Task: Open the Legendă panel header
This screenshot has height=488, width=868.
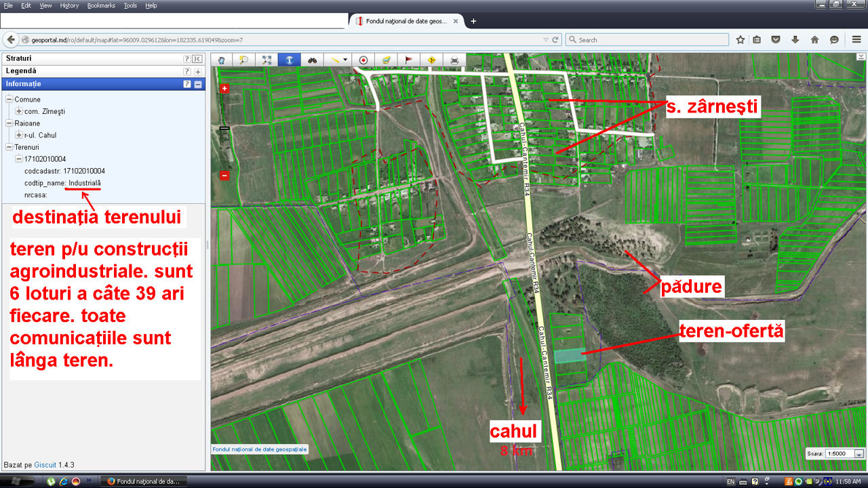Action: point(103,71)
